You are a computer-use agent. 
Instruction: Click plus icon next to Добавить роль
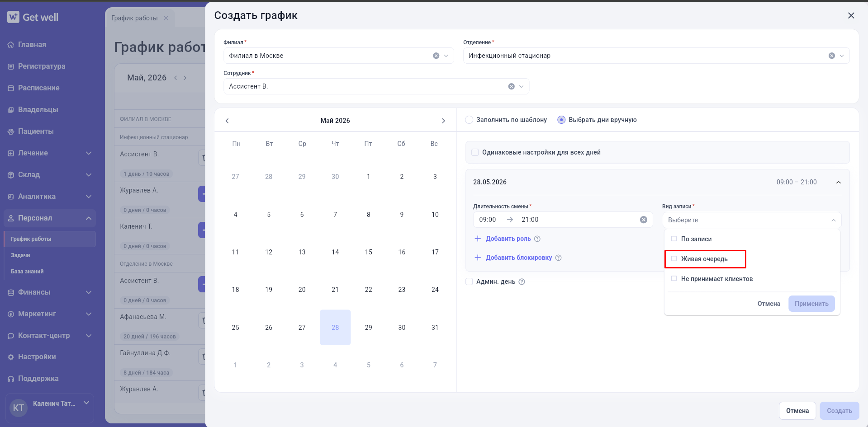click(x=478, y=239)
